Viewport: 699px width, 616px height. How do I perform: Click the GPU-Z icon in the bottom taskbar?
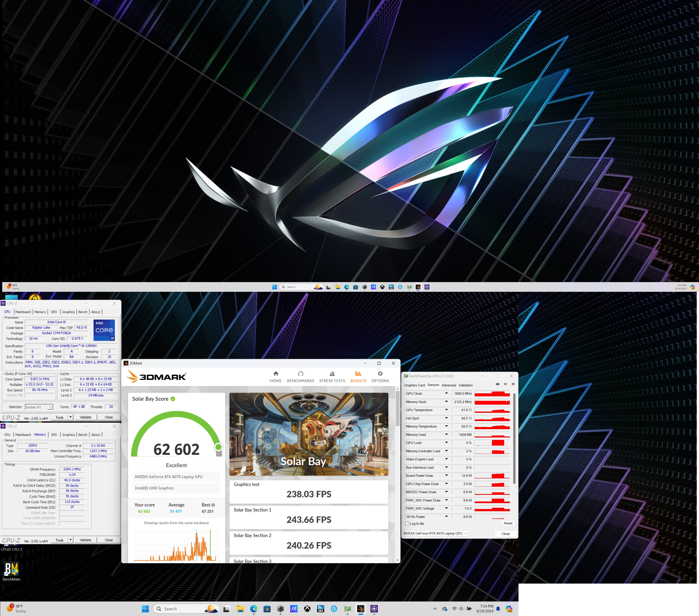(x=347, y=609)
